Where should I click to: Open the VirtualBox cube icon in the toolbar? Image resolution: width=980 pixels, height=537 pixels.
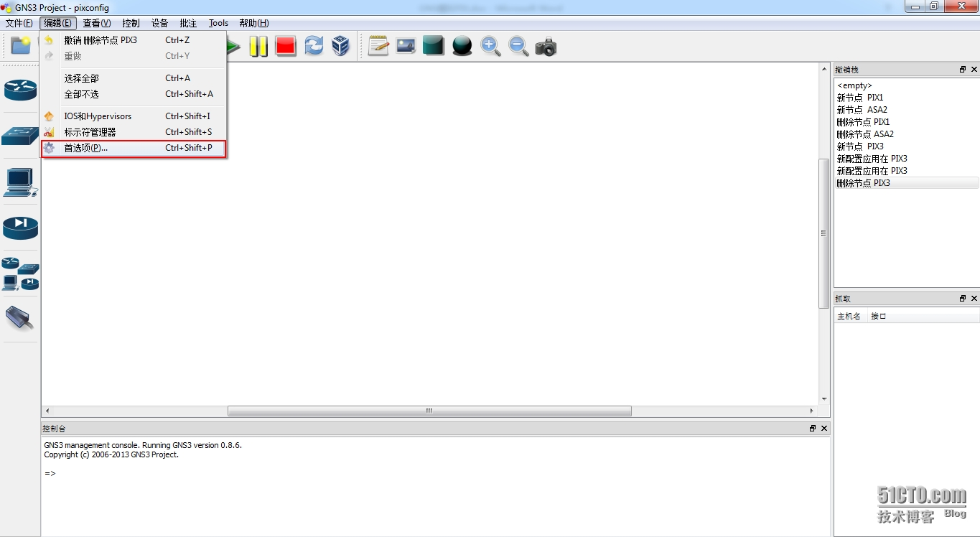click(340, 47)
